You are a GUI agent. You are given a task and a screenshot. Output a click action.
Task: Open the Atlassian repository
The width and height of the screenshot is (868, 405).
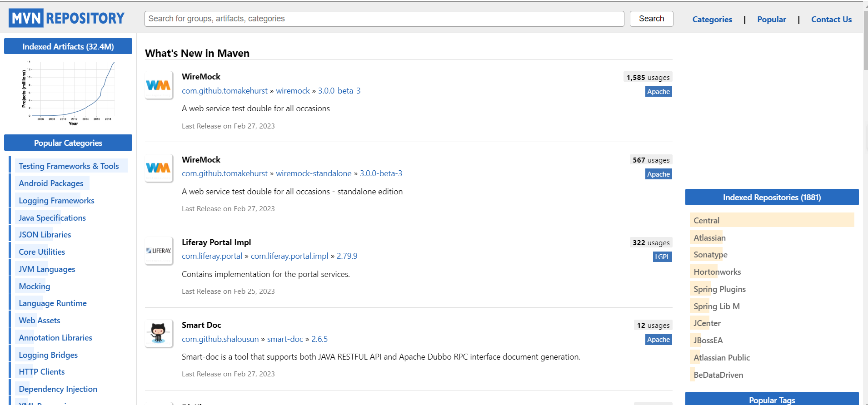[709, 238]
